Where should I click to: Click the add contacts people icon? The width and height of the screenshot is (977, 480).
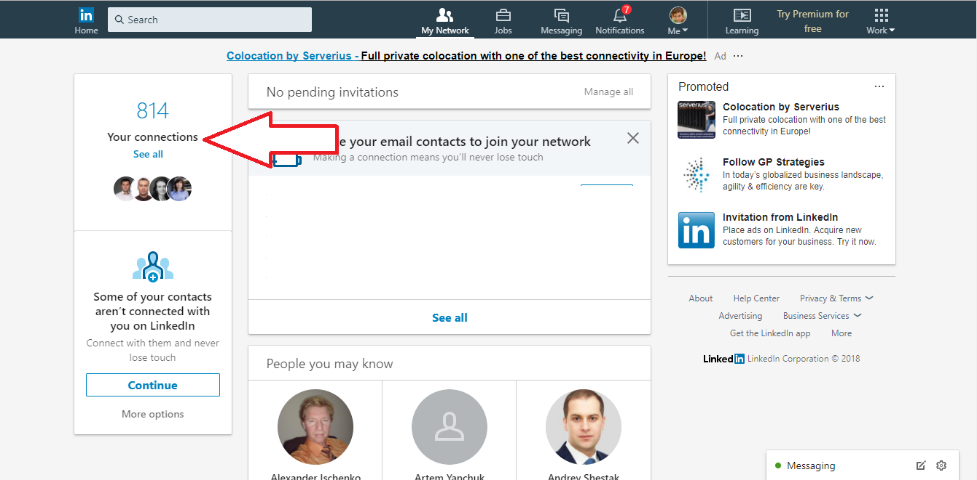point(153,267)
